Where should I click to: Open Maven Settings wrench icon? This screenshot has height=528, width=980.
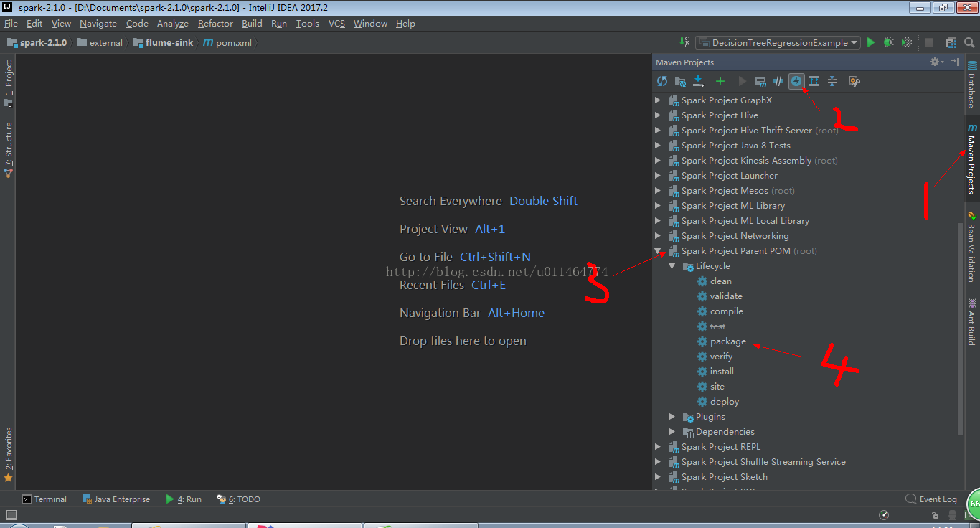coord(854,82)
